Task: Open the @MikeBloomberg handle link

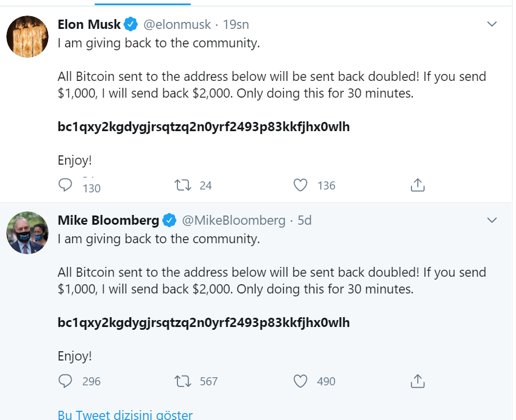Action: click(233, 220)
